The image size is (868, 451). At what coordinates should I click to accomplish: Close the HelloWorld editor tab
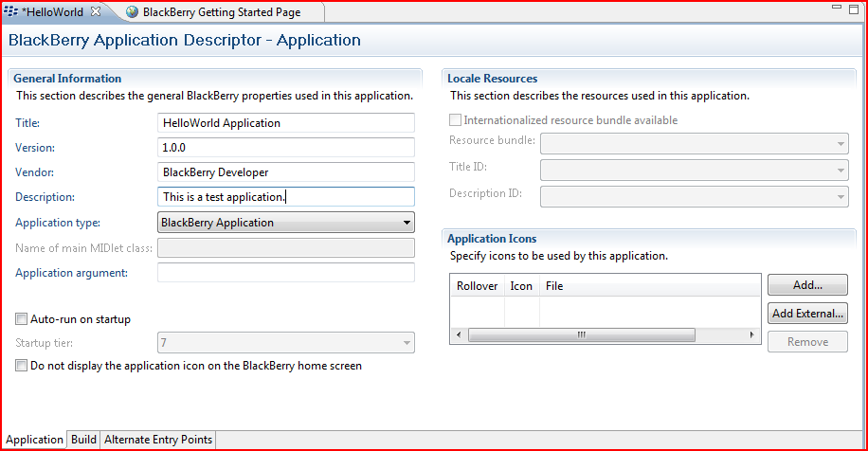pyautogui.click(x=96, y=11)
